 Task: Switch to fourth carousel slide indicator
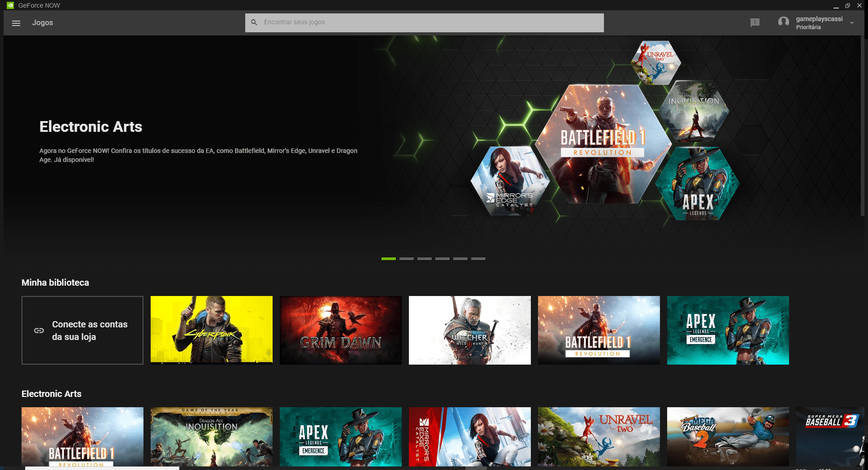click(x=443, y=259)
